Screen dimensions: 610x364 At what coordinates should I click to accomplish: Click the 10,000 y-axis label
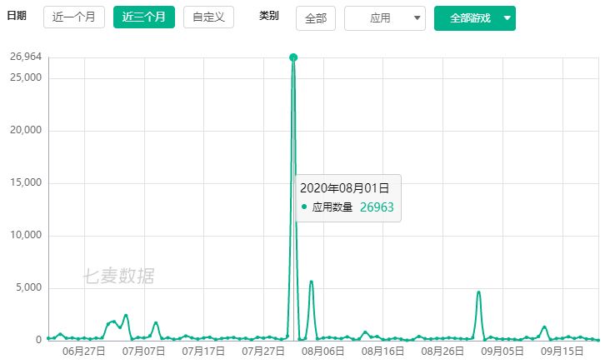point(26,235)
